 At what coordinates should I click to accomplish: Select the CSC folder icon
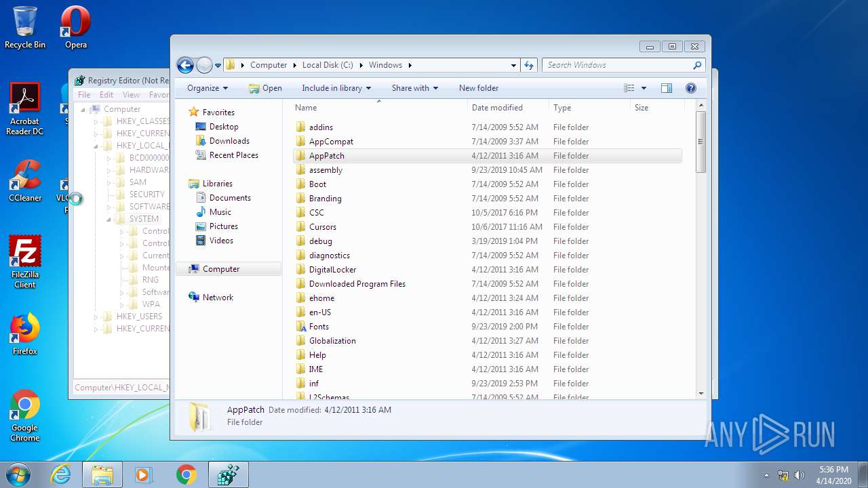pos(301,213)
